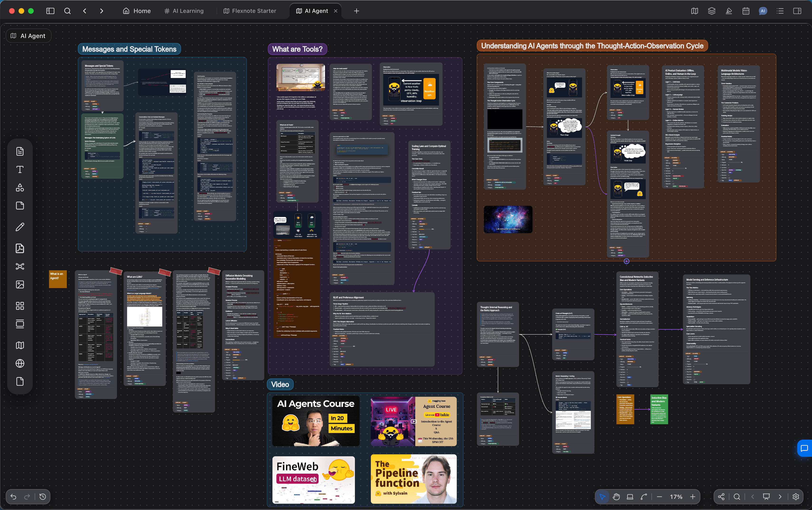
Task: Open the layers icon in top bar
Action: click(x=712, y=11)
